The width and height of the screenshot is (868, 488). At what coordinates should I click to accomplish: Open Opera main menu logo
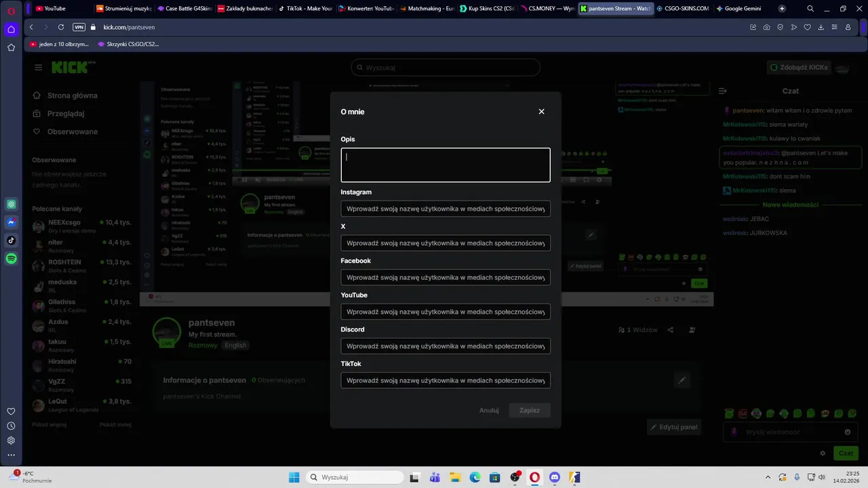[x=11, y=9]
